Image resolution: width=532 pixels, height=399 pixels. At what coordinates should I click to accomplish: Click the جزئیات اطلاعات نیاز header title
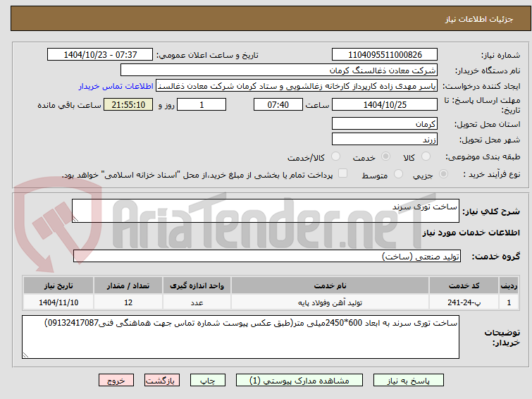tap(479, 19)
